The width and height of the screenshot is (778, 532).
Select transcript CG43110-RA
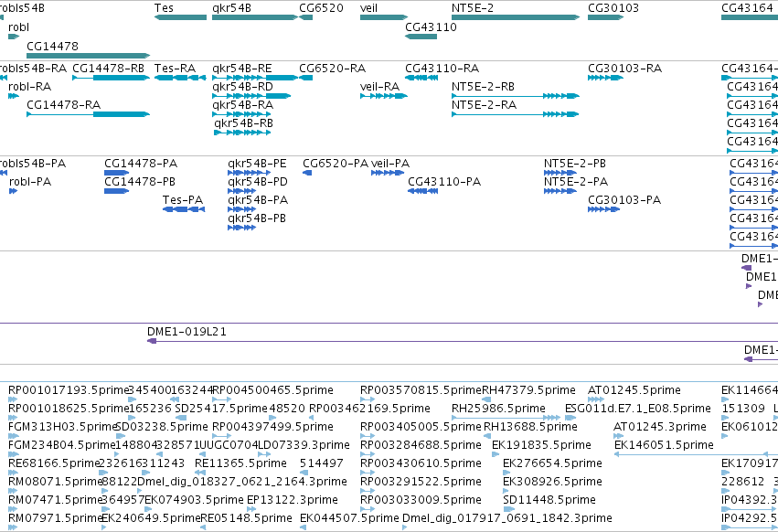421,78
